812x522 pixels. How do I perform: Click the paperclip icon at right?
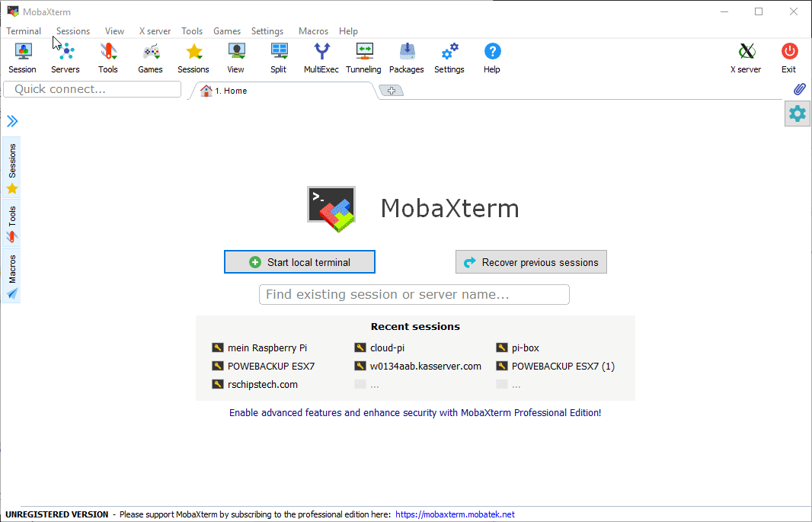click(799, 89)
